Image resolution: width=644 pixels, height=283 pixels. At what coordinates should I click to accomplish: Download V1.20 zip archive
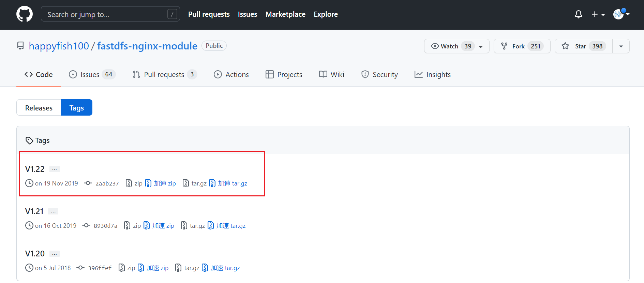pos(127,268)
